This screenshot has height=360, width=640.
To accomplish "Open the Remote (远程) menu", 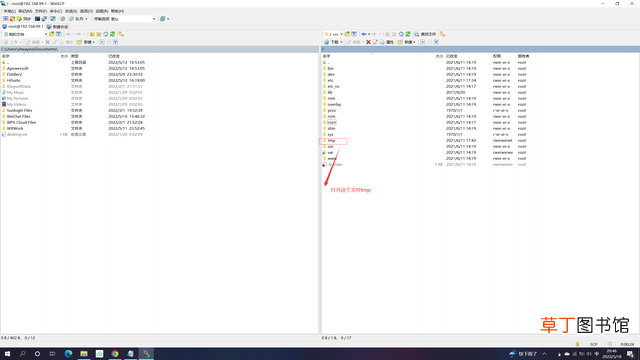I will [x=102, y=11].
